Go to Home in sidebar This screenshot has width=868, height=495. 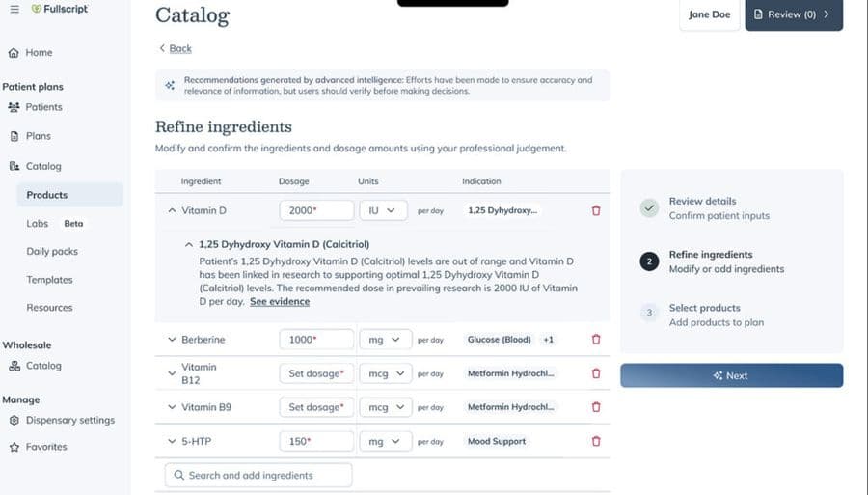[x=39, y=53]
